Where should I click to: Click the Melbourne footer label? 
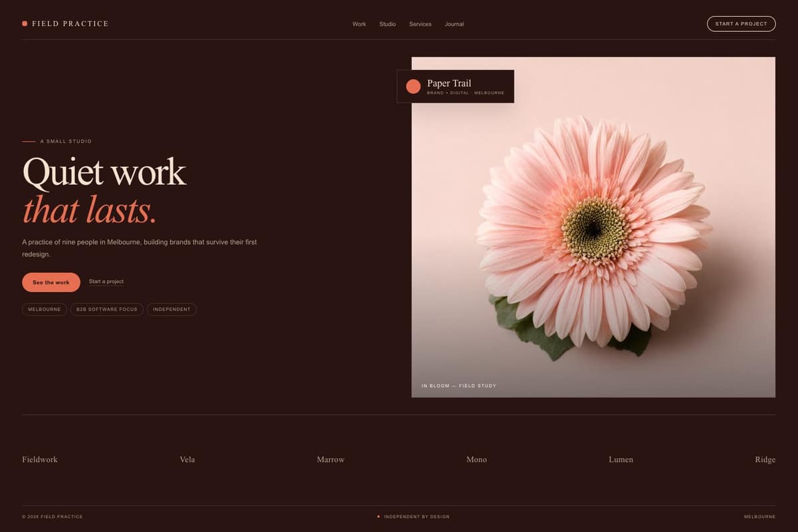tap(759, 517)
